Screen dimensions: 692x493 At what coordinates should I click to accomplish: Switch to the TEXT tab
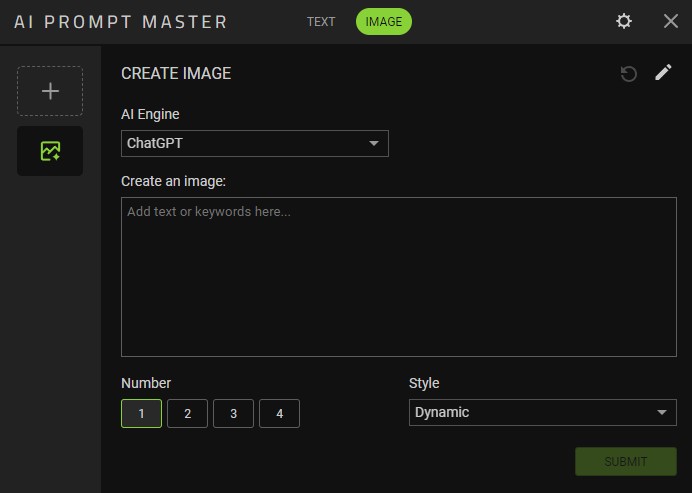pyautogui.click(x=321, y=22)
